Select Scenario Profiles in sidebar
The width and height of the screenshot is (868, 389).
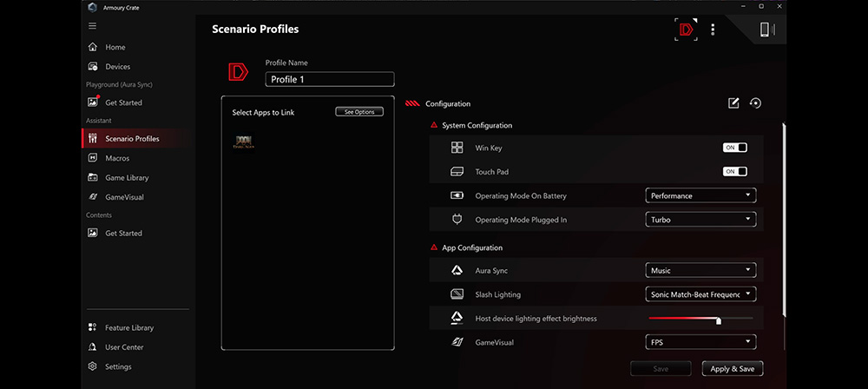tap(136, 139)
